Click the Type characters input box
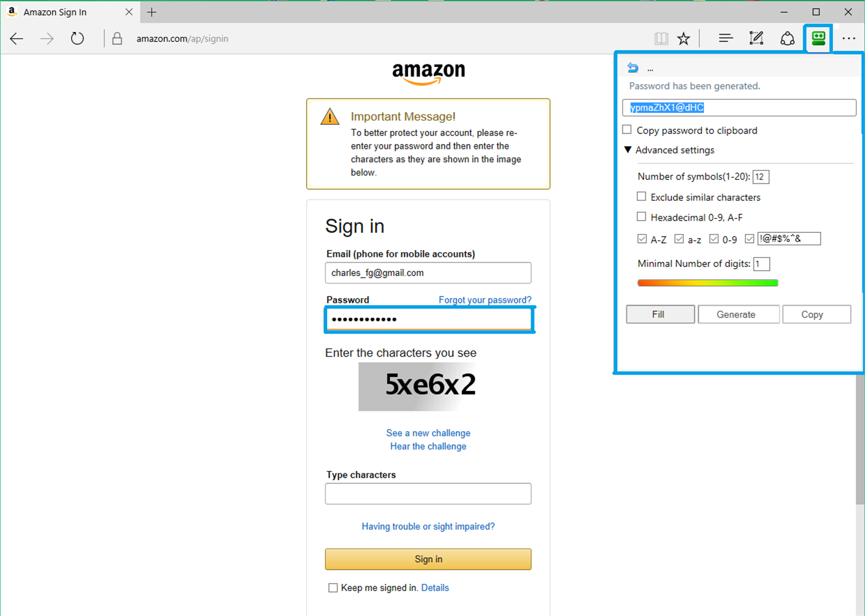Screen dimensions: 865x616 click(x=428, y=494)
